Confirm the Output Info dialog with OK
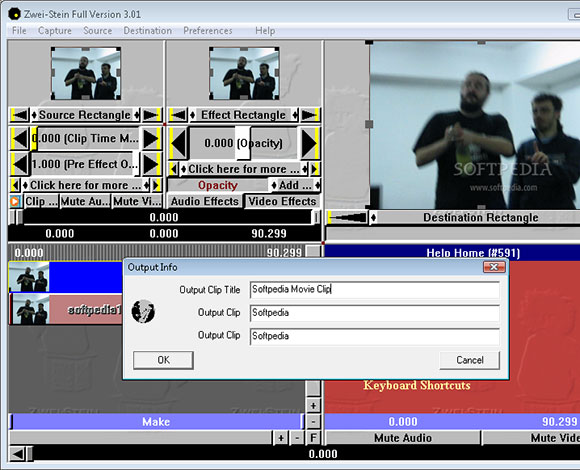The width and height of the screenshot is (580, 470). click(x=163, y=360)
